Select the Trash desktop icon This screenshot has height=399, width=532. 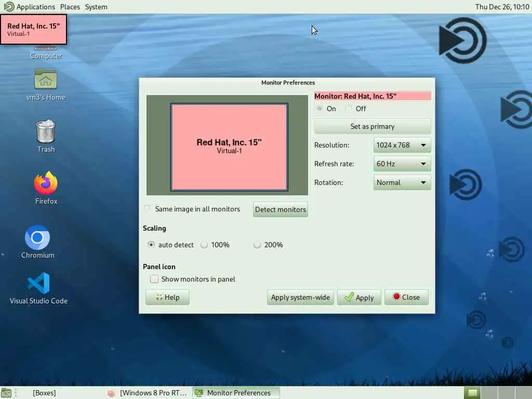pyautogui.click(x=46, y=137)
